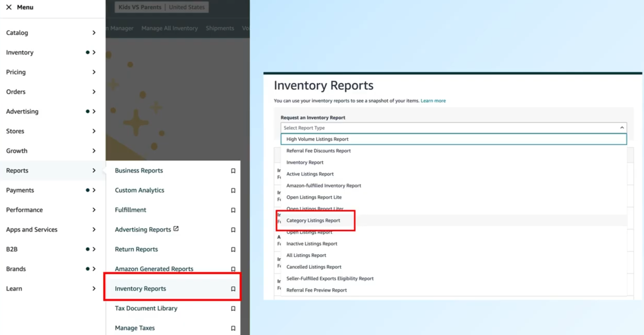Bookmark the Custom Analytics entry

click(233, 190)
